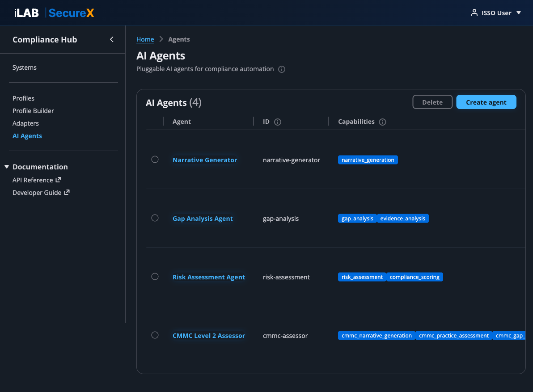Click the info icon beside page description
The height and width of the screenshot is (392, 533).
point(281,69)
